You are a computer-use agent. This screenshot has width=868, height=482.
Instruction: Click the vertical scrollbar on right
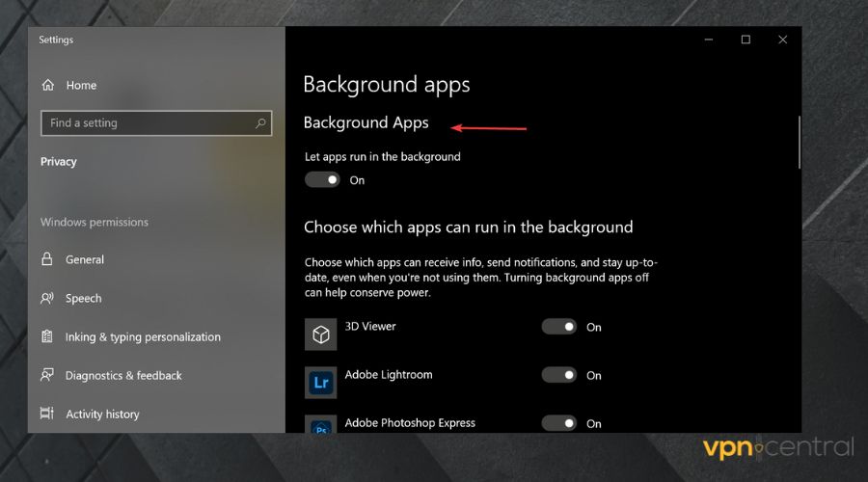tap(799, 142)
